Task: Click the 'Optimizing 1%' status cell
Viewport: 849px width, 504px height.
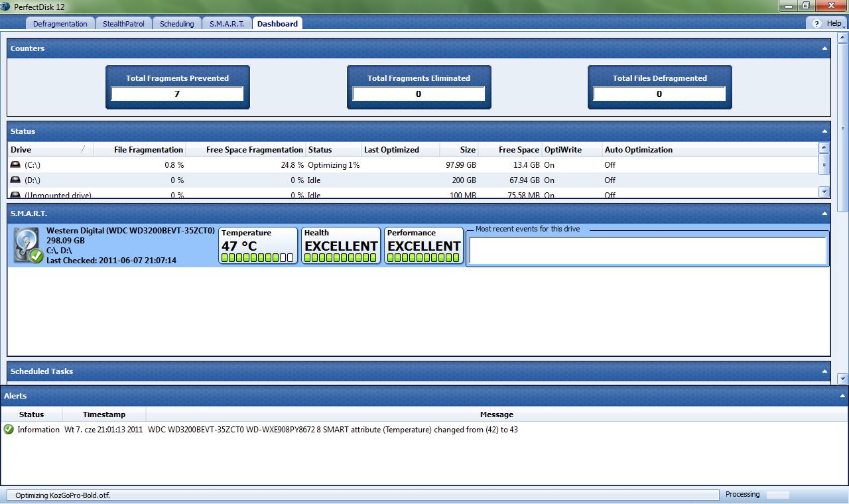Action: pyautogui.click(x=334, y=165)
